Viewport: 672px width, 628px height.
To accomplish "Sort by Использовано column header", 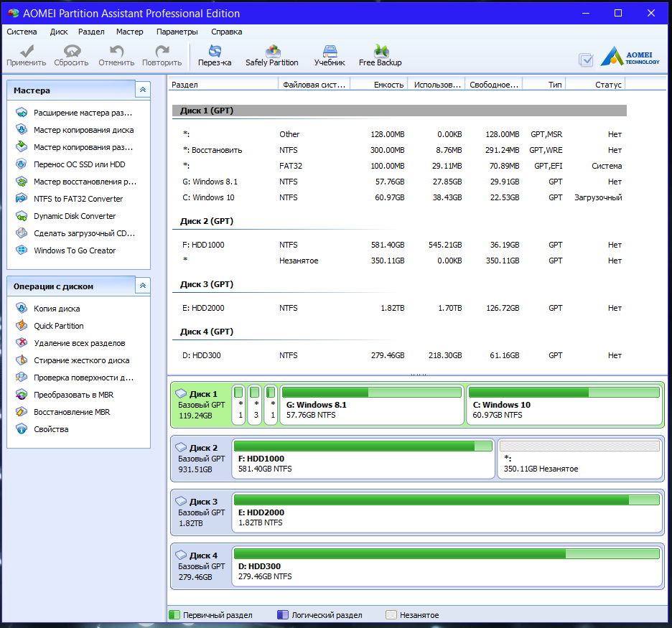I will (437, 85).
